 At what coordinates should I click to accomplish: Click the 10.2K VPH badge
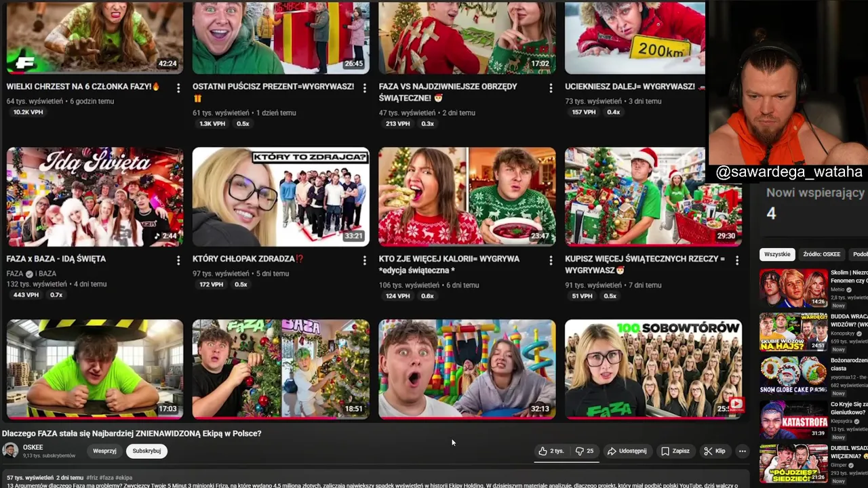tap(28, 113)
